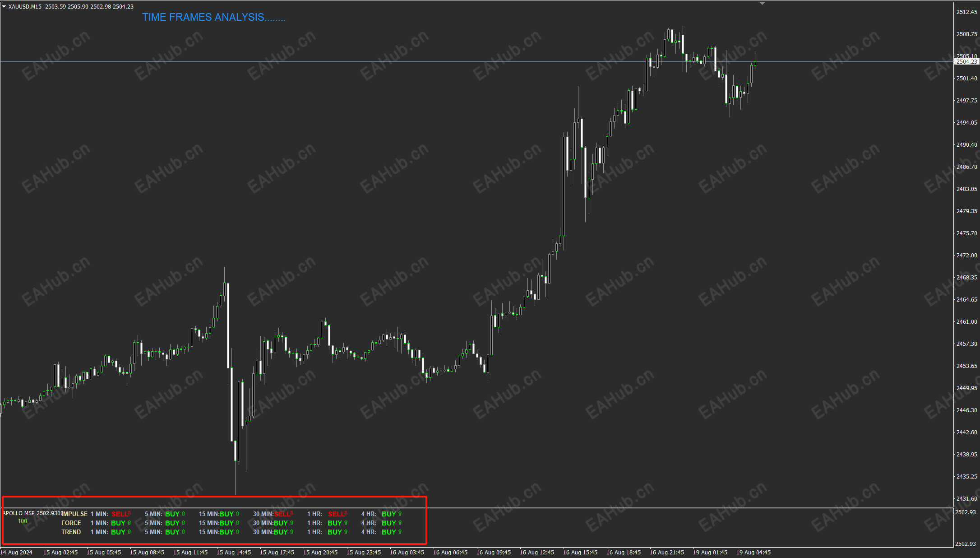980x558 pixels.
Task: Click the red down arrow beside IMPULSE 1 MIN SELL
Action: (129, 513)
